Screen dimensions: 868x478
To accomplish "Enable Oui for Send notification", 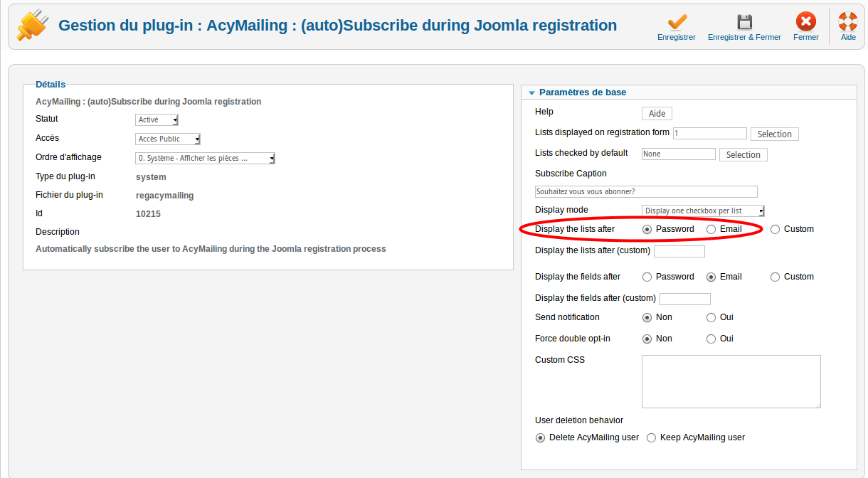I will coord(711,318).
